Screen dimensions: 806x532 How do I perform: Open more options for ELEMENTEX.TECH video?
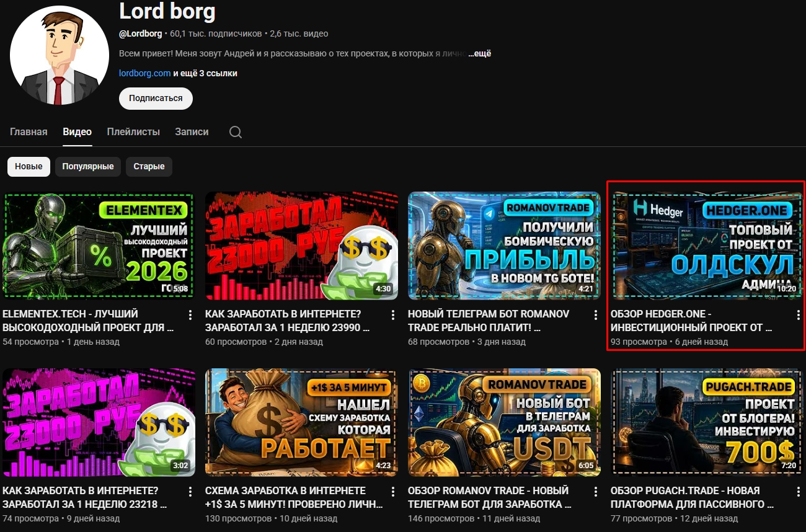pyautogui.click(x=190, y=315)
